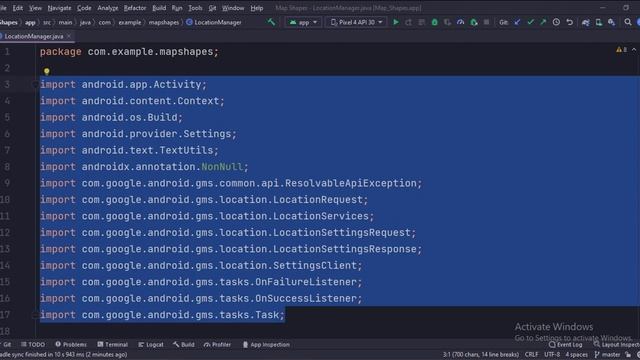640x360 pixels.
Task: Open the Git menu in menu bar
Action: 212,8
